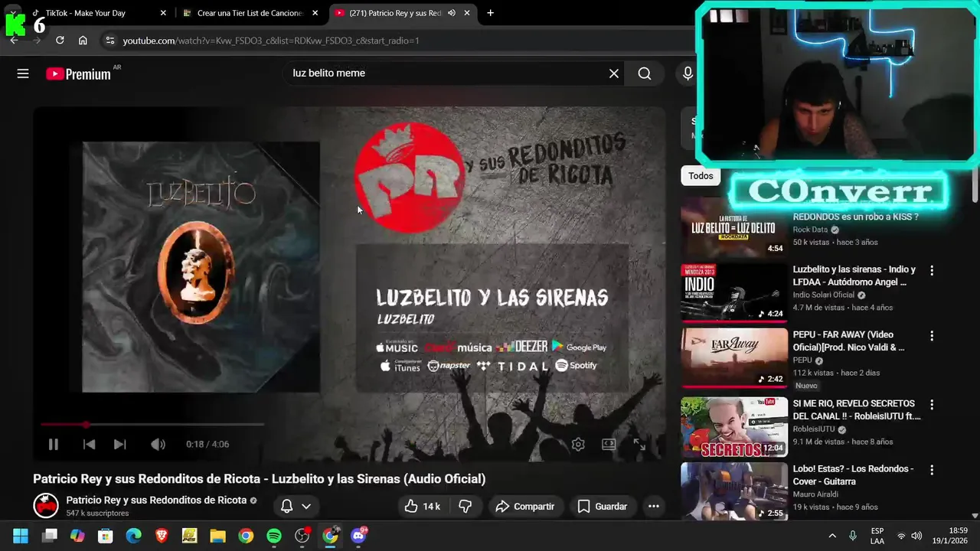Open the FAR AWAY video thumbnail
This screenshot has width=980, height=551.
(734, 358)
